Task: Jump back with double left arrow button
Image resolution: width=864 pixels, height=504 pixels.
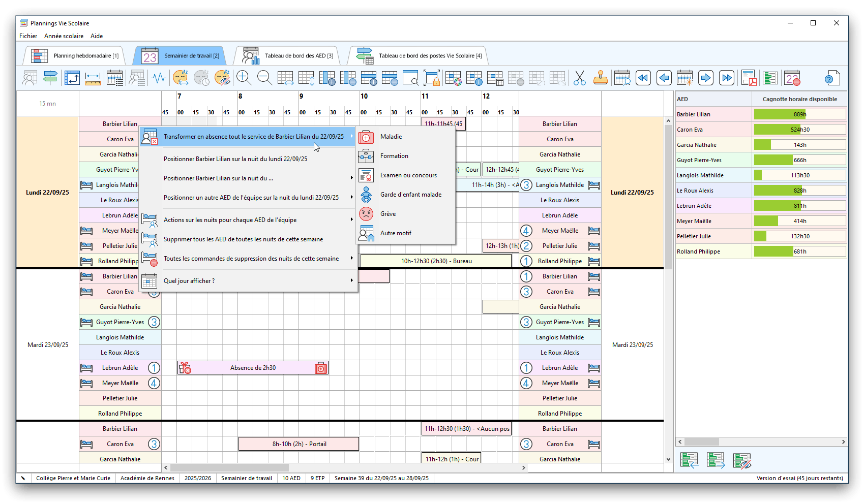Action: [x=643, y=78]
